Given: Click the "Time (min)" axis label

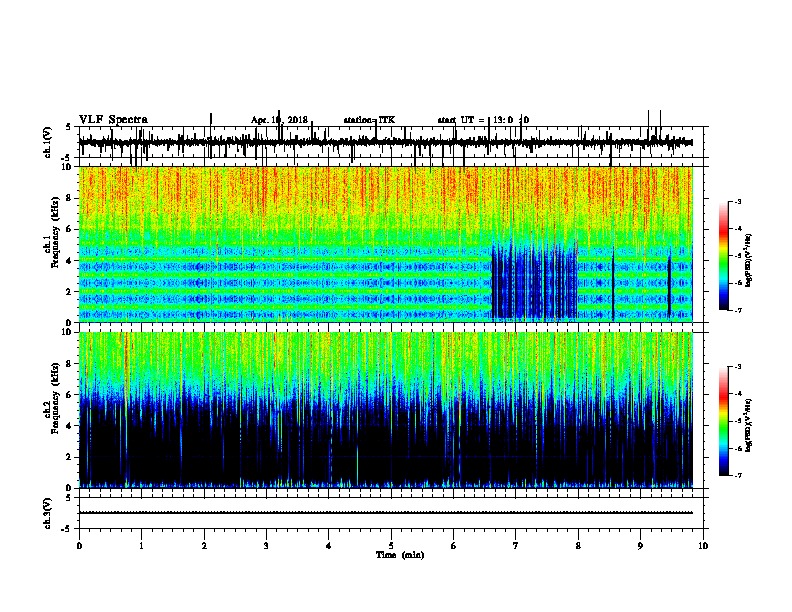Looking at the screenshot, I should click(400, 555).
